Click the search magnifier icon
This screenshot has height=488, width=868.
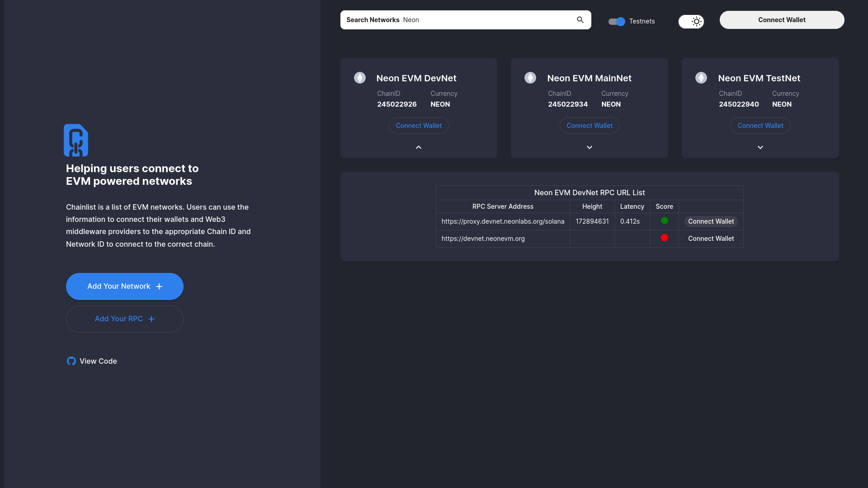[580, 20]
